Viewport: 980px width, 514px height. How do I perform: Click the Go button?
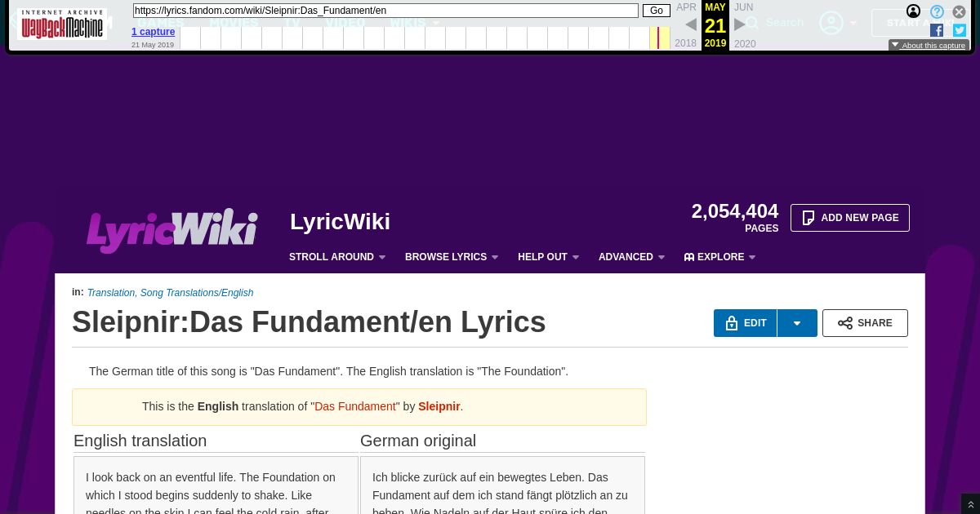point(657,11)
